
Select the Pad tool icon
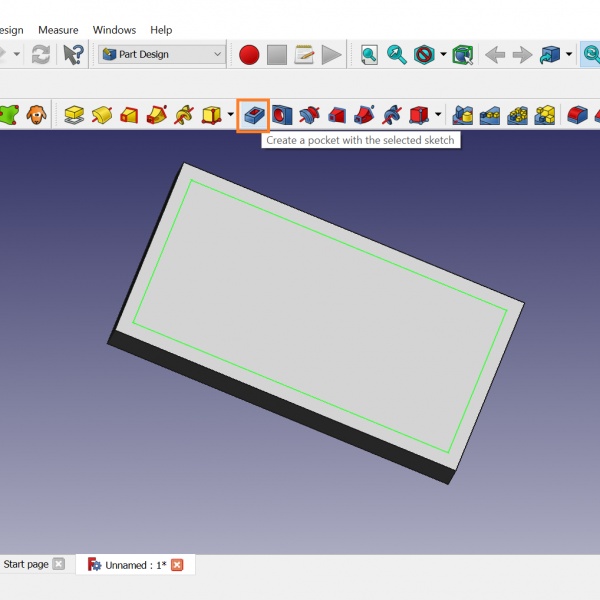73,115
